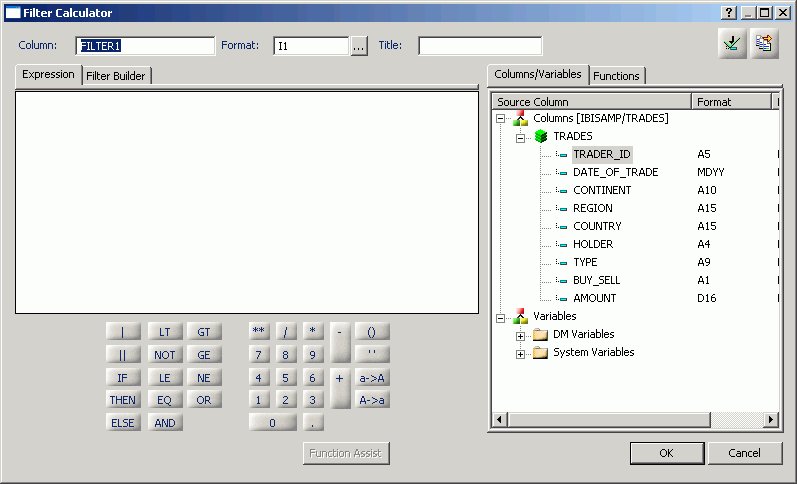This screenshot has width=797, height=484.
Task: Click the context help question mark icon
Action: click(x=729, y=13)
